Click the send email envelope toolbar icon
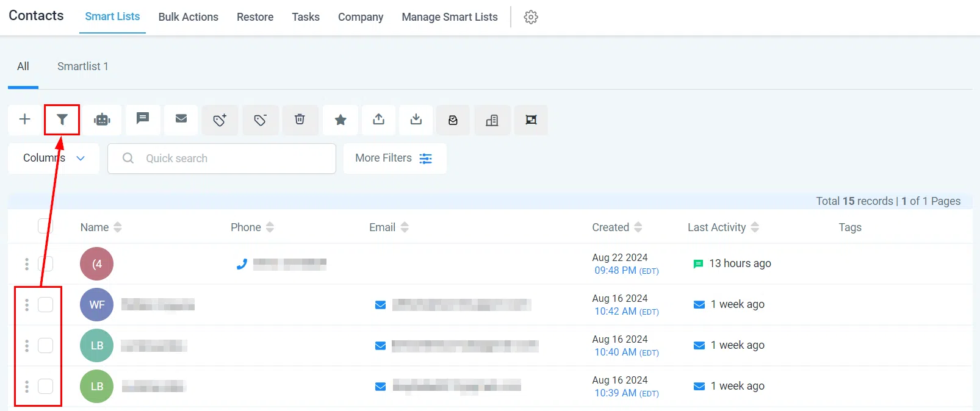 [x=181, y=118]
